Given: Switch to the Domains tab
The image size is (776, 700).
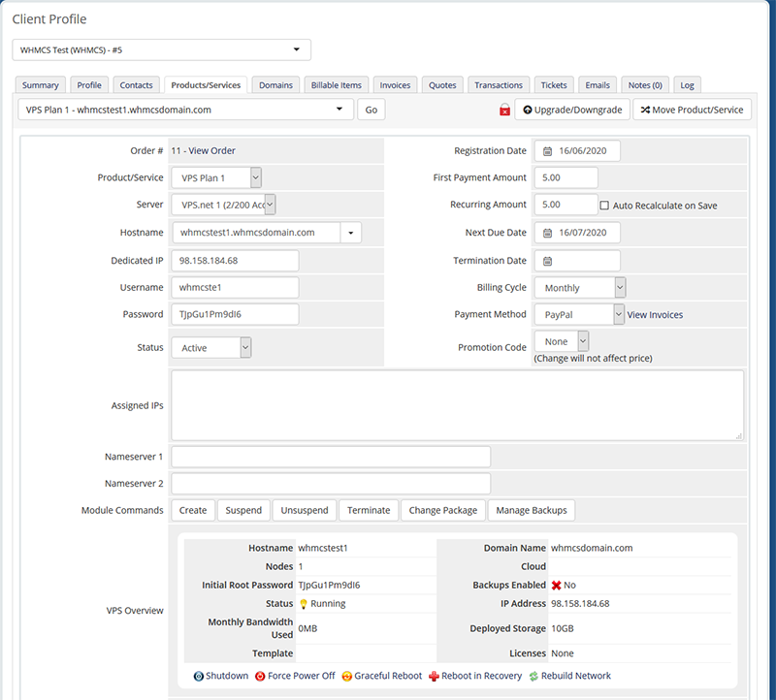Looking at the screenshot, I should click(275, 85).
